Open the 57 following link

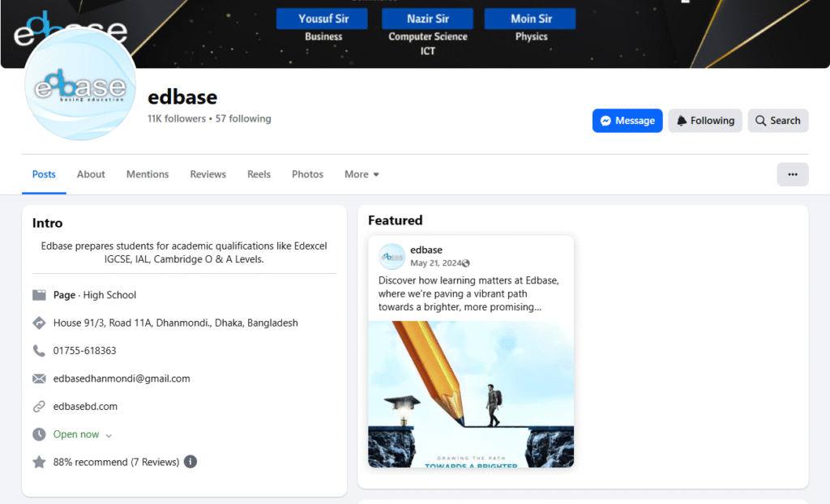[x=243, y=119]
